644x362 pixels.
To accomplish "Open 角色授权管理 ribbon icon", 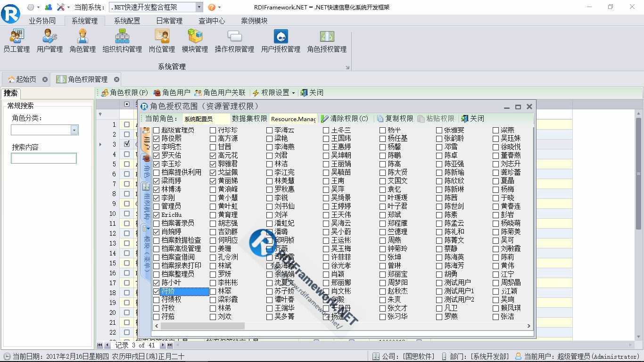I will coord(327,41).
